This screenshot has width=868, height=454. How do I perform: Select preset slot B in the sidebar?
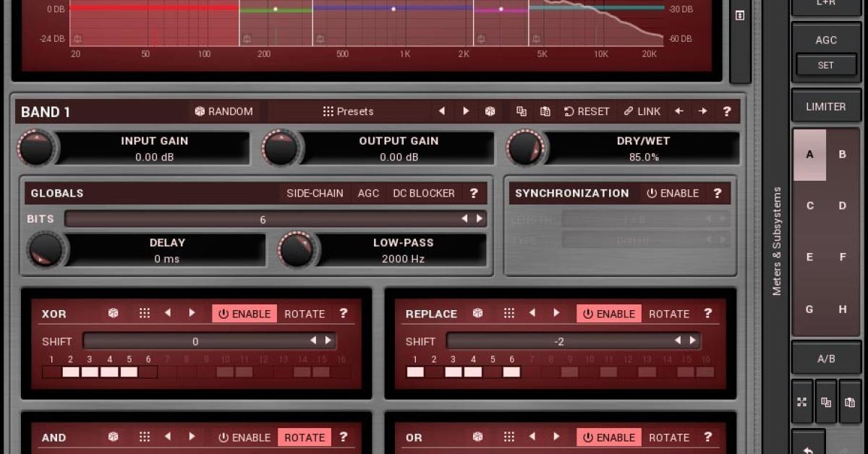pos(842,155)
